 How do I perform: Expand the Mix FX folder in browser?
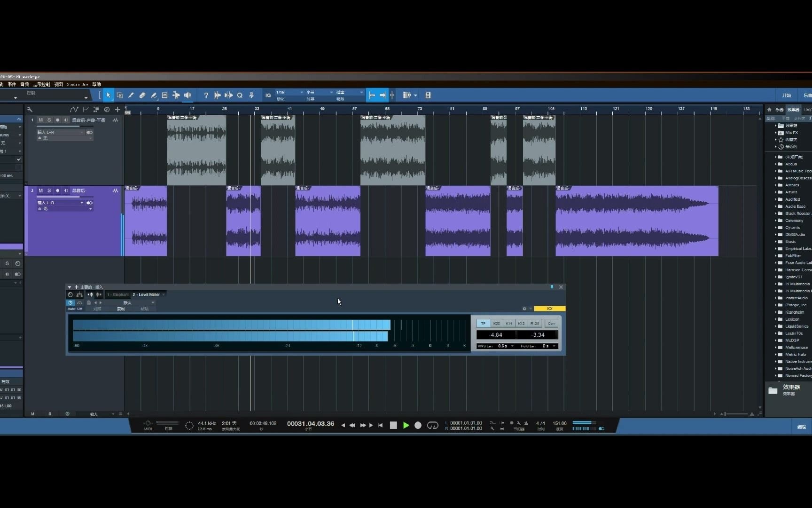coord(775,133)
